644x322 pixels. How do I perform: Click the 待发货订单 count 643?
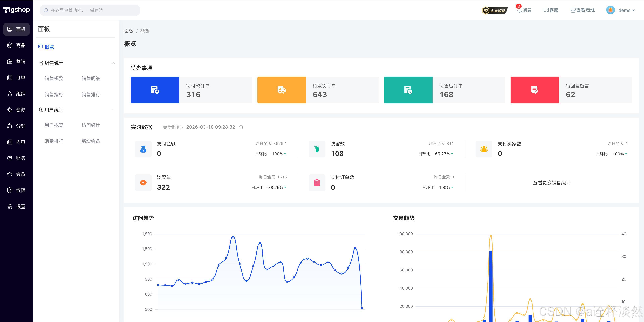320,95
